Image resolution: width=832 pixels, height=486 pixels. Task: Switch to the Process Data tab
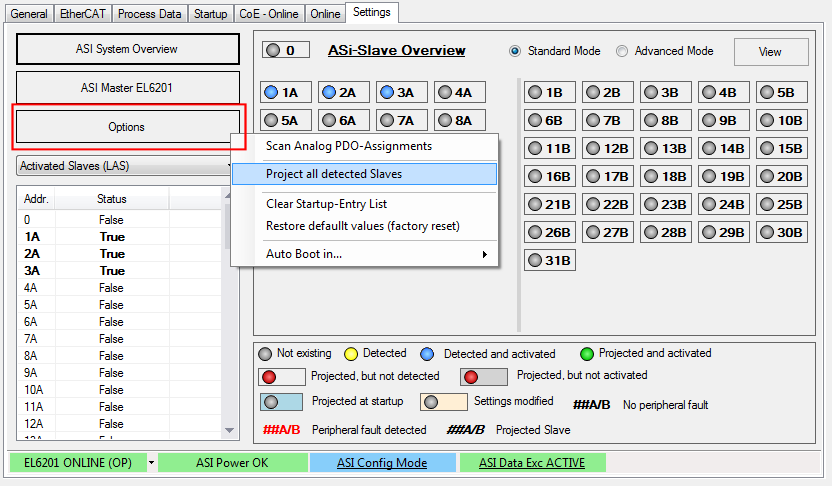click(149, 14)
